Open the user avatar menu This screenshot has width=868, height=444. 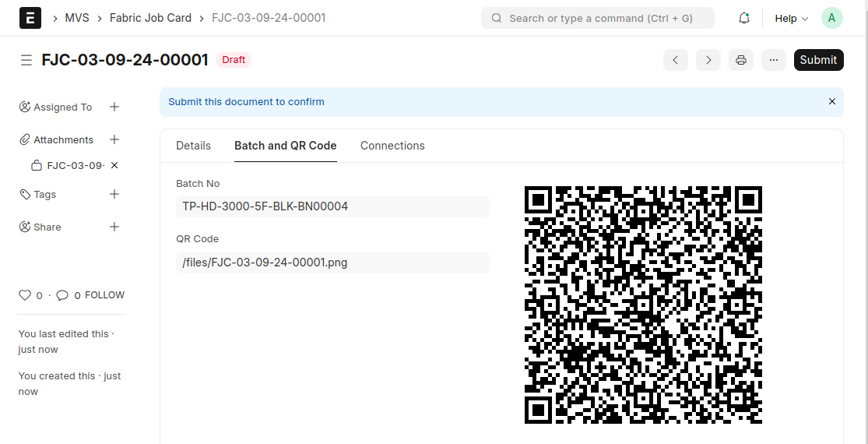pos(831,18)
